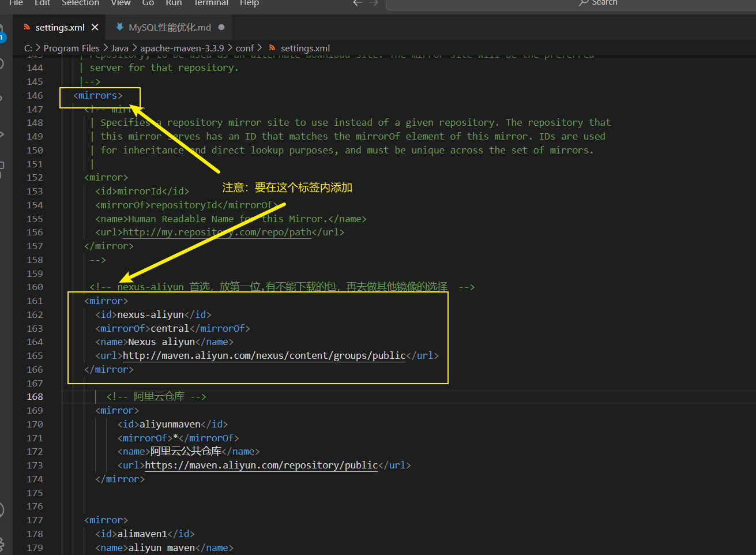Open the Help menu
Viewport: 756px width, 555px height.
[x=249, y=2]
